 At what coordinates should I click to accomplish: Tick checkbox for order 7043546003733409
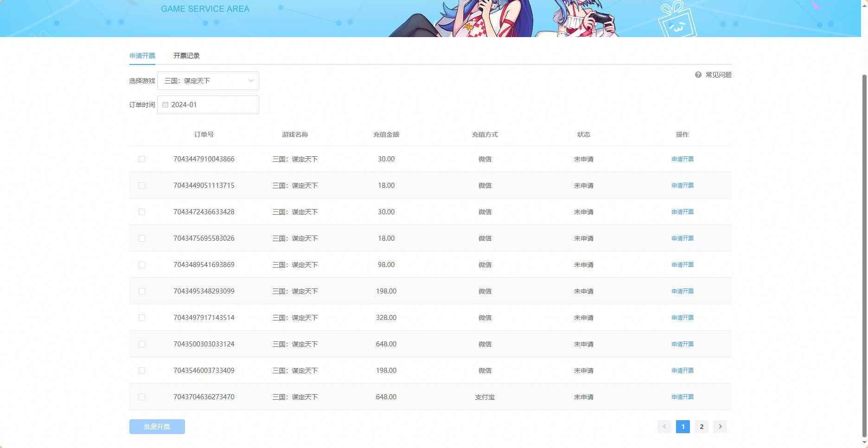(x=142, y=371)
